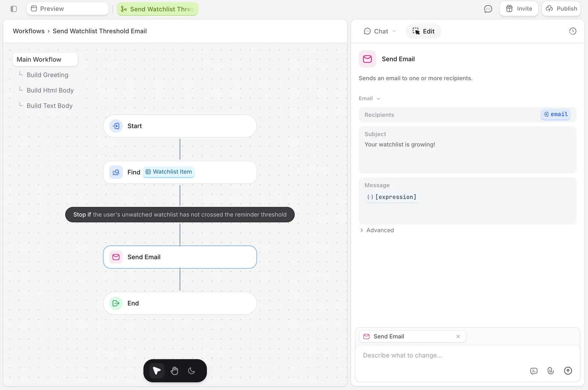Open the history clock icon
Screen dimensions: 588x390
(x=573, y=31)
